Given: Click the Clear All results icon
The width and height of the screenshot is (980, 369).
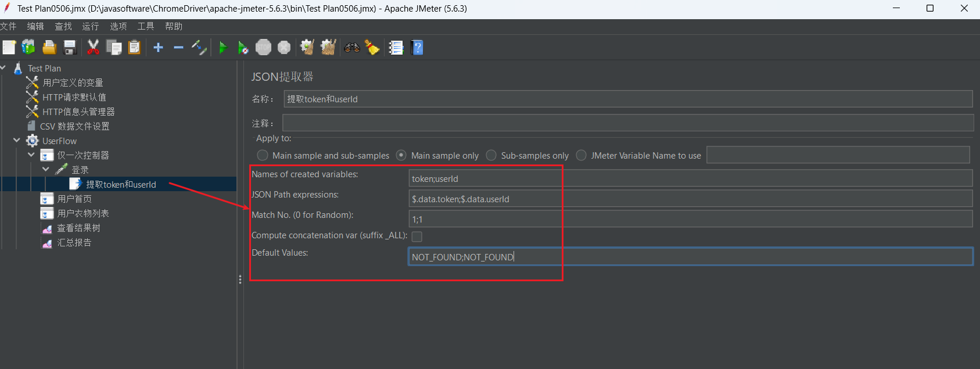Looking at the screenshot, I should click(x=328, y=48).
